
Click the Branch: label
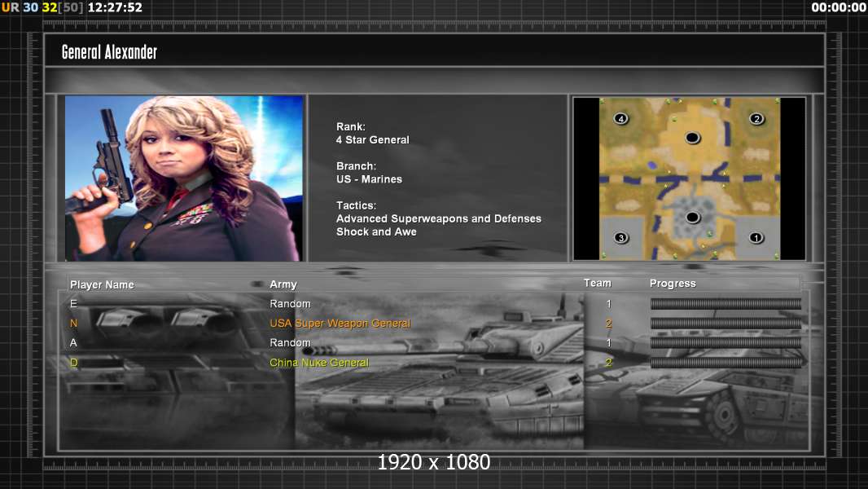coord(356,166)
